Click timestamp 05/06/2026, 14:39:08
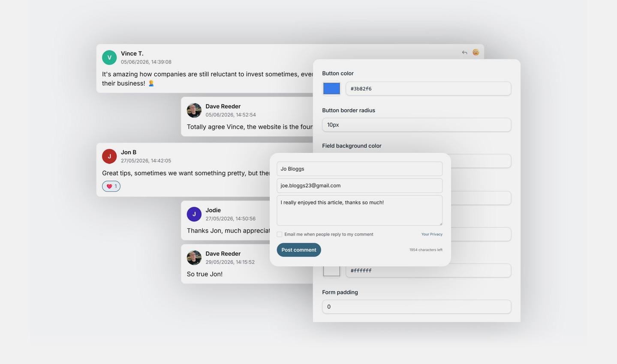Viewport: 617px width, 364px height. pos(146,62)
